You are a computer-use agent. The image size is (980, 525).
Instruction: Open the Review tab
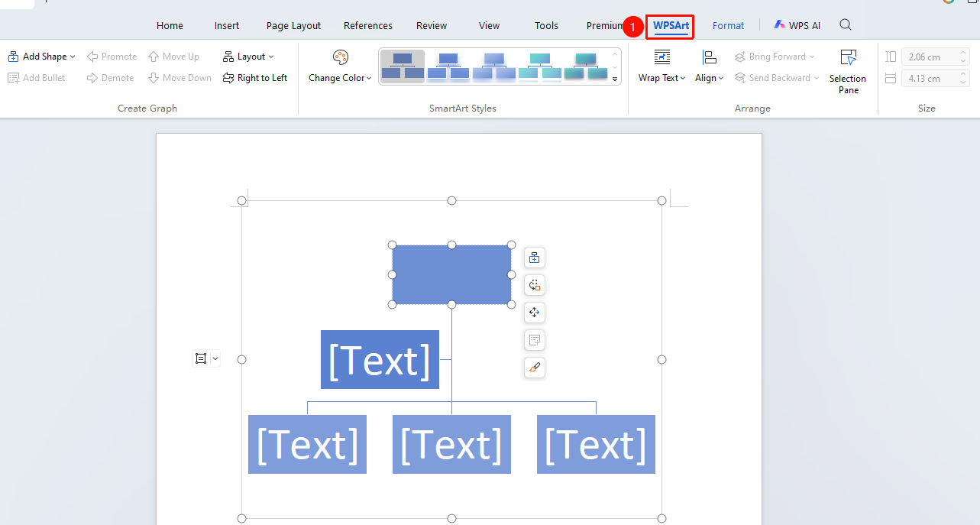(x=432, y=25)
